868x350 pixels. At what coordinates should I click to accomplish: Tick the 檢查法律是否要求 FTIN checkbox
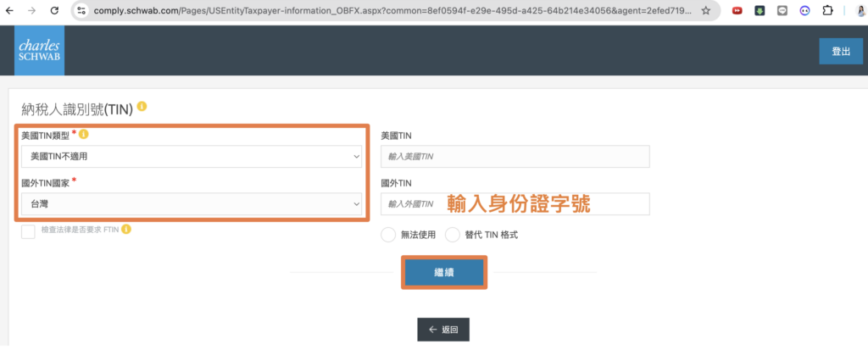[x=29, y=231]
